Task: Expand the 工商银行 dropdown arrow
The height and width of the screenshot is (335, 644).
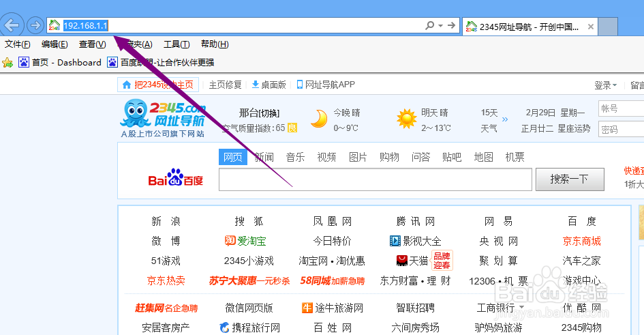Action: (521, 308)
